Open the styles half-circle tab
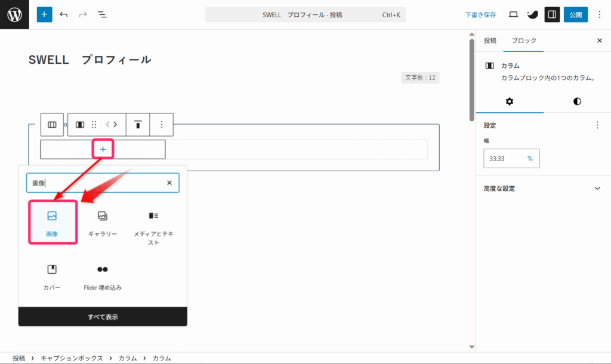This screenshot has width=611, height=364. point(577,101)
